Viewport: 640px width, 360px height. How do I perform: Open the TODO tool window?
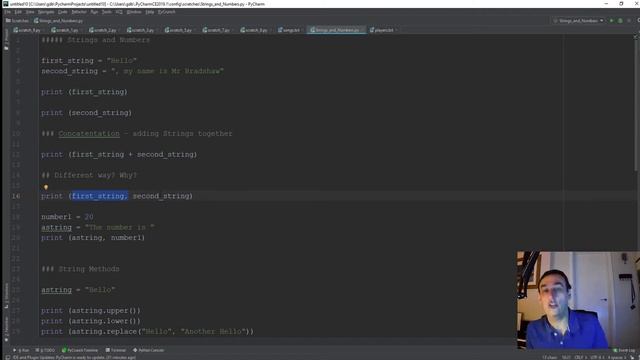45,350
